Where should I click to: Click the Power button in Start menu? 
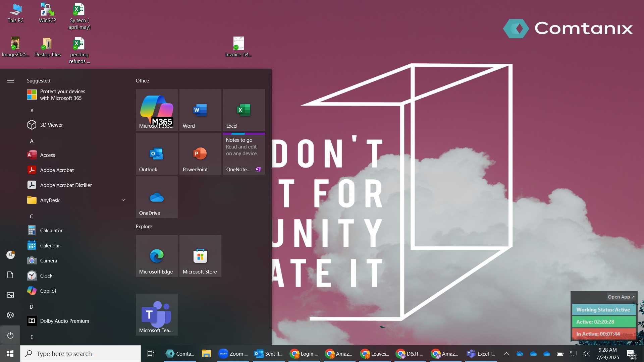[x=10, y=335]
